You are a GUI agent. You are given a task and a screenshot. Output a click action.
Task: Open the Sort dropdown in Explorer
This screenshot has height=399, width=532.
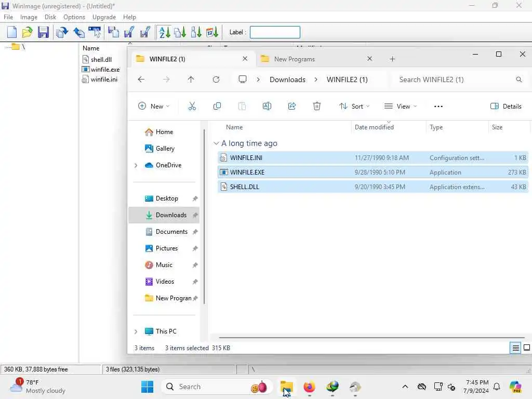(x=354, y=106)
